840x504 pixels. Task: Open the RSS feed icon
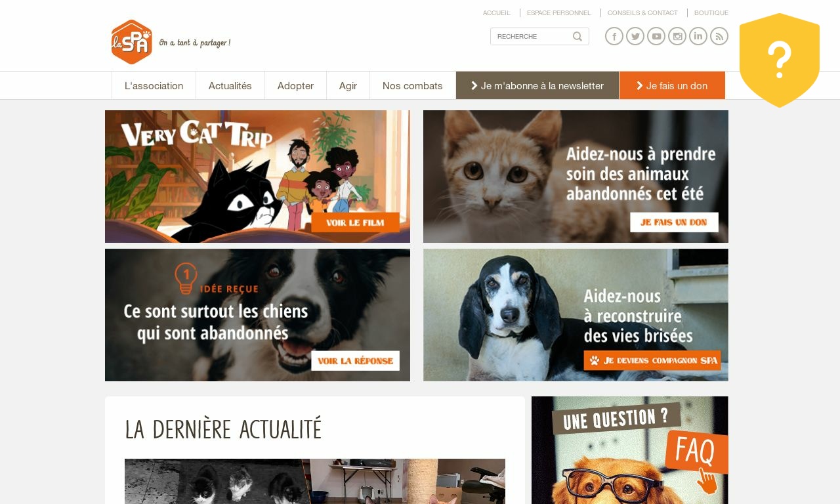click(719, 36)
